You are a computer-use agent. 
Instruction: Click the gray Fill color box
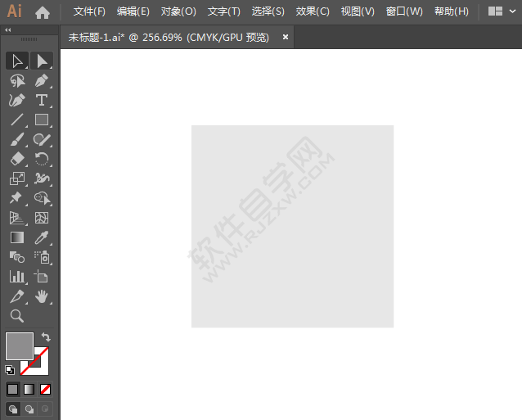click(20, 346)
